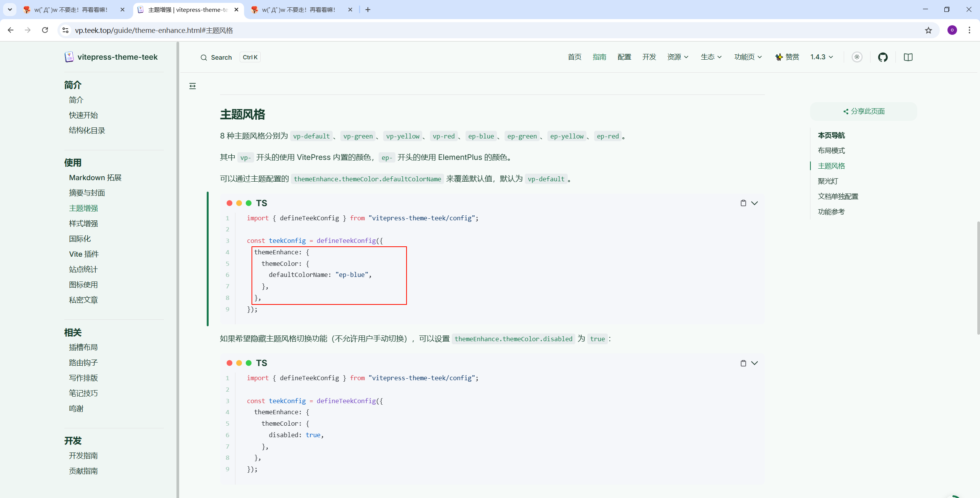Reload the page
The height and width of the screenshot is (498, 980).
pyautogui.click(x=45, y=30)
